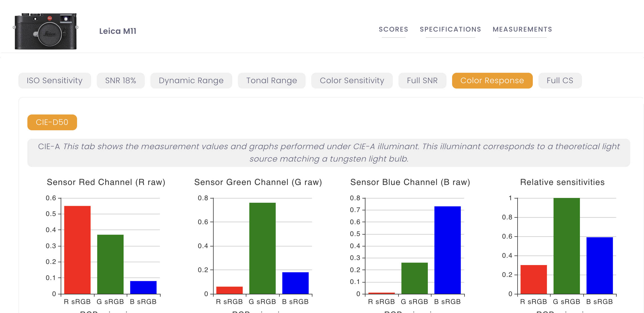Select the SNR 18% tab
This screenshot has height=313, width=644.
coord(121,81)
